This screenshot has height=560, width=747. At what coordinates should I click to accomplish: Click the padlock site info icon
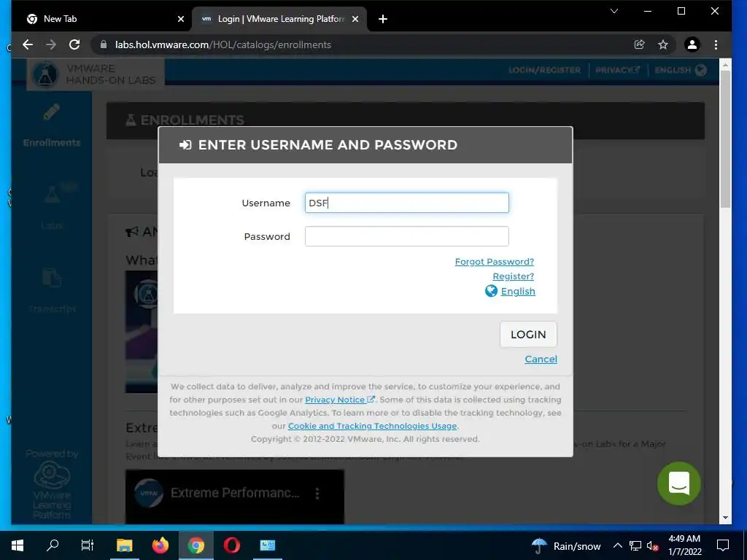(x=104, y=44)
